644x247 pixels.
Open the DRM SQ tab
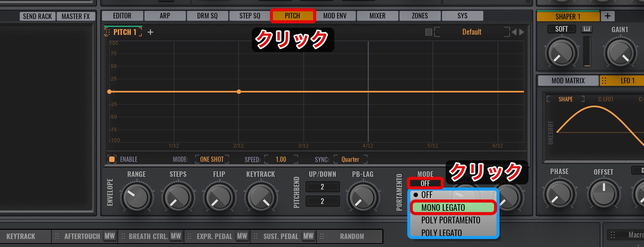[207, 16]
